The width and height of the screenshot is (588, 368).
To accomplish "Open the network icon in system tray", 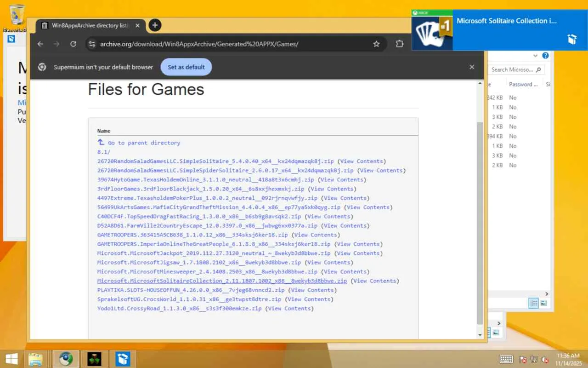I will coord(534,359).
